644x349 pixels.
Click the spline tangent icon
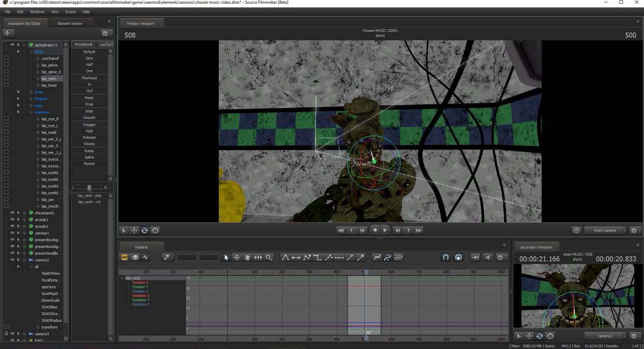(x=286, y=257)
